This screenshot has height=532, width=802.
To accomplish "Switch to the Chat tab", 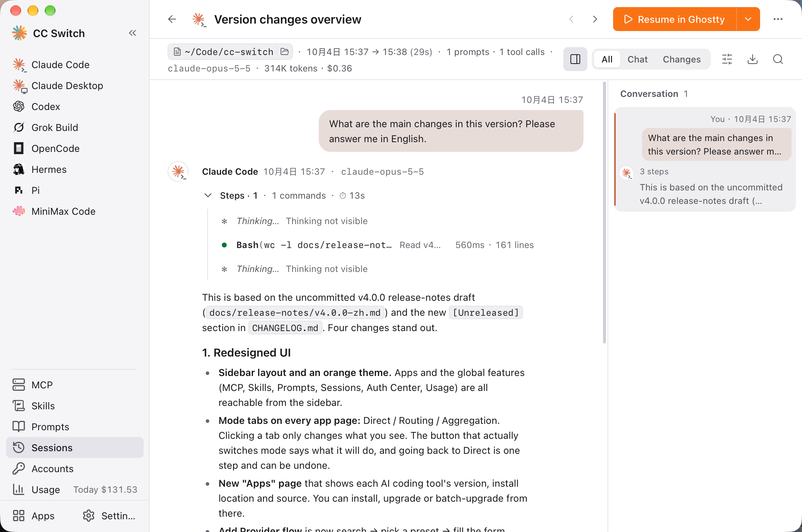I will coord(637,59).
